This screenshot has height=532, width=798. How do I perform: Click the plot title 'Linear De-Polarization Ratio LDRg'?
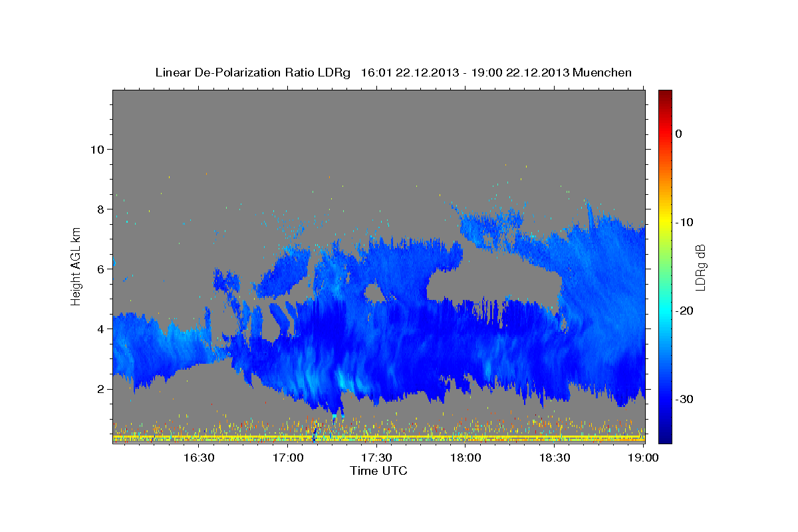point(252,72)
